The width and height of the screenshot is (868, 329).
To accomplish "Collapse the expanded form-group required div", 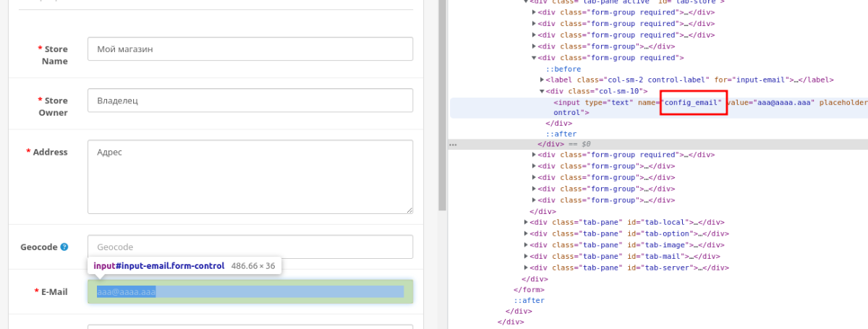I will tap(534, 58).
